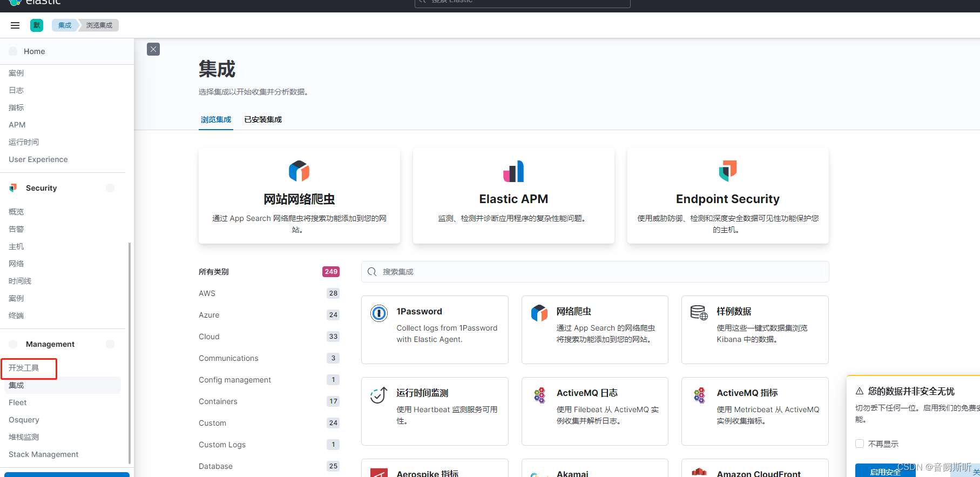Collapse the Management section toggle
The image size is (980, 477).
[x=110, y=344]
